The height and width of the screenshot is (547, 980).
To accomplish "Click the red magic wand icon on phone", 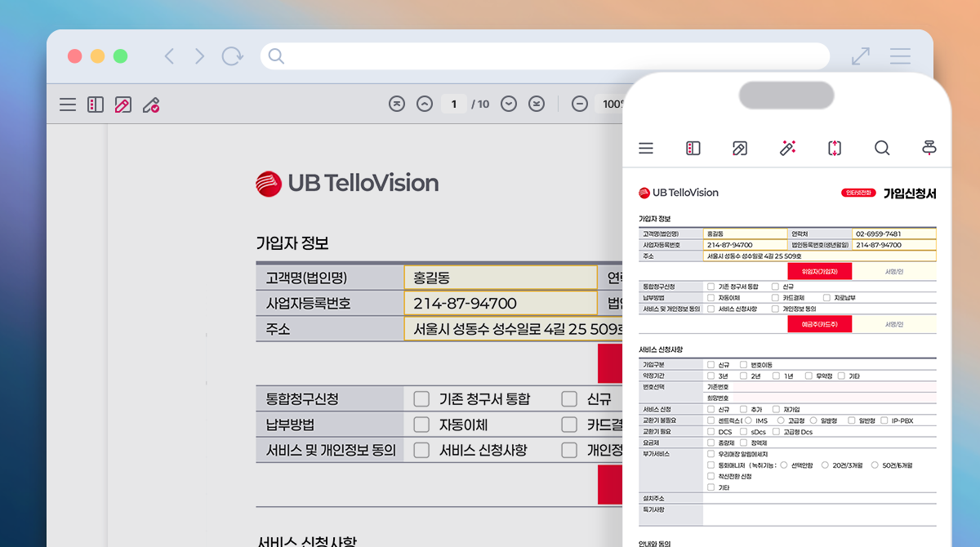I will pyautogui.click(x=787, y=148).
